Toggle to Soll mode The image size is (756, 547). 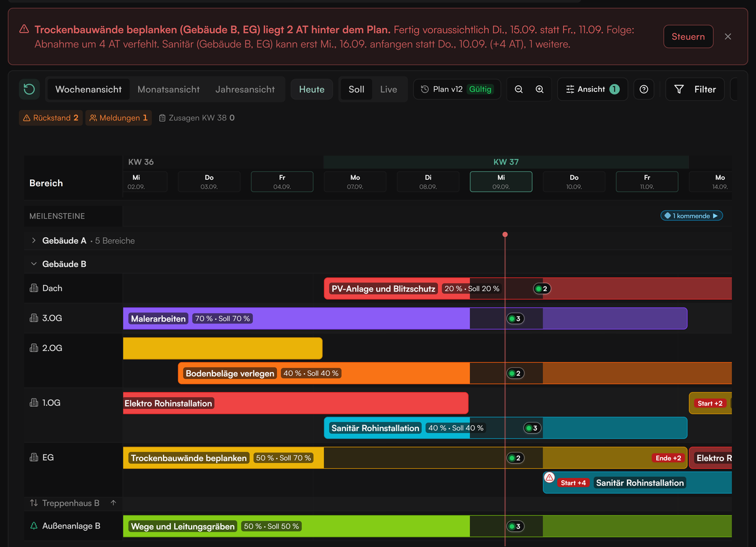coord(356,89)
